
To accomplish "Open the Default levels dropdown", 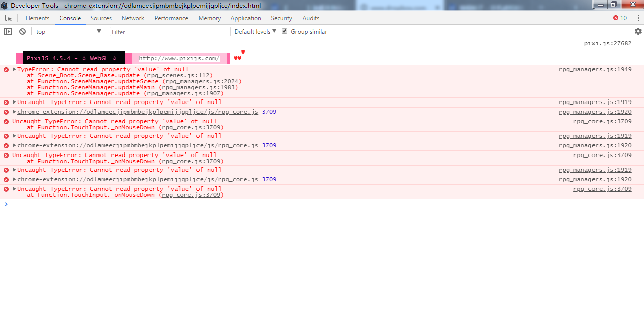I will [x=256, y=32].
